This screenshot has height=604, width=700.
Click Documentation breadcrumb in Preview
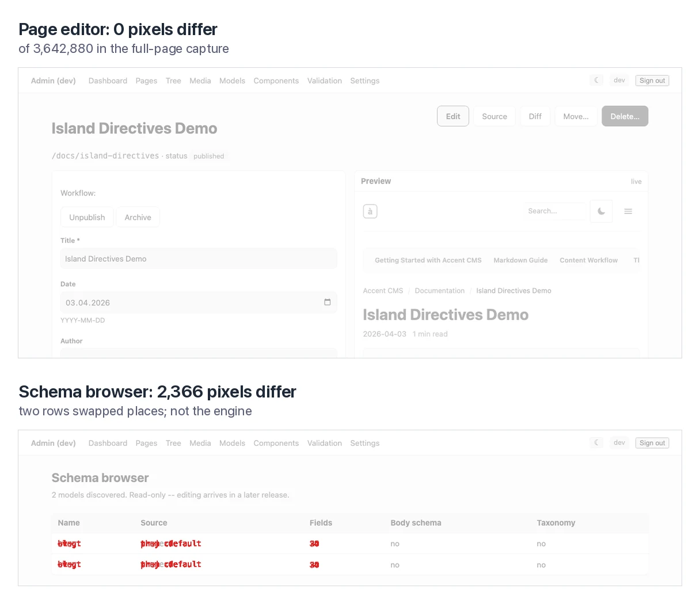point(440,290)
